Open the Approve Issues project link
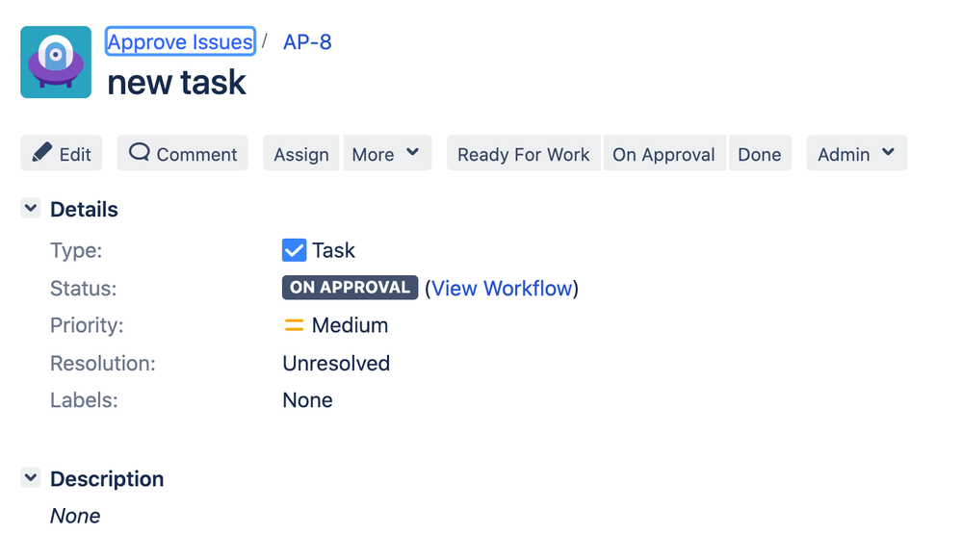The height and width of the screenshot is (560, 962). point(180,41)
